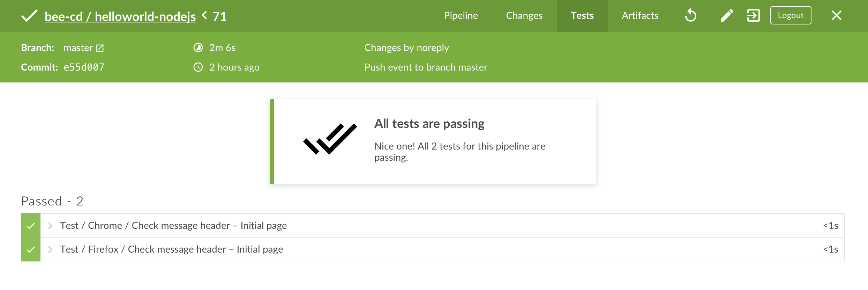This screenshot has width=868, height=290.
Task: Close the run details with X
Action: (836, 15)
